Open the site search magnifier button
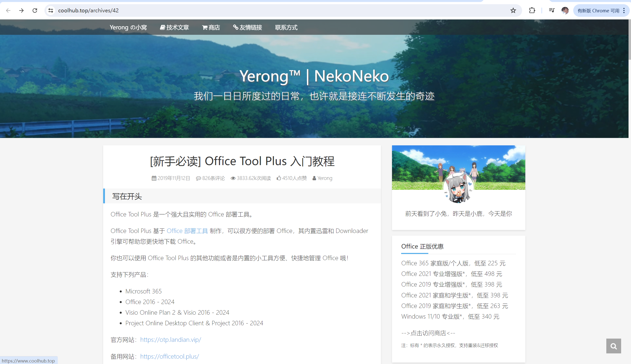631x364 pixels. click(613, 346)
